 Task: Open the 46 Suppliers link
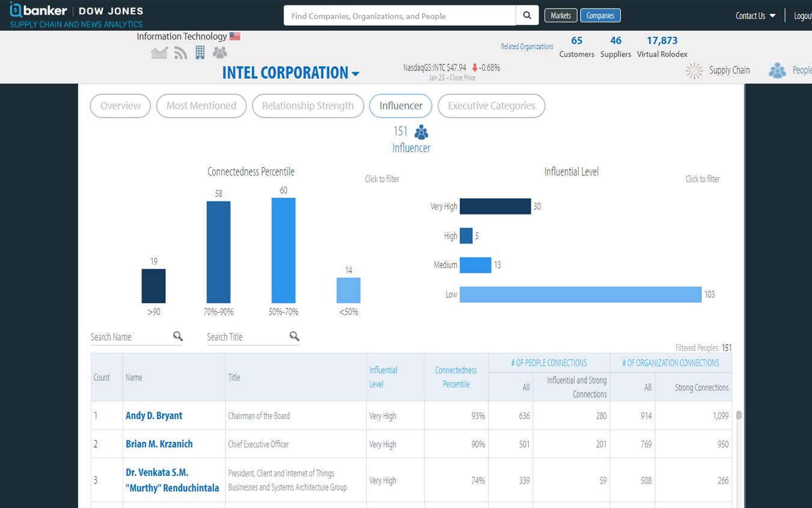(615, 46)
